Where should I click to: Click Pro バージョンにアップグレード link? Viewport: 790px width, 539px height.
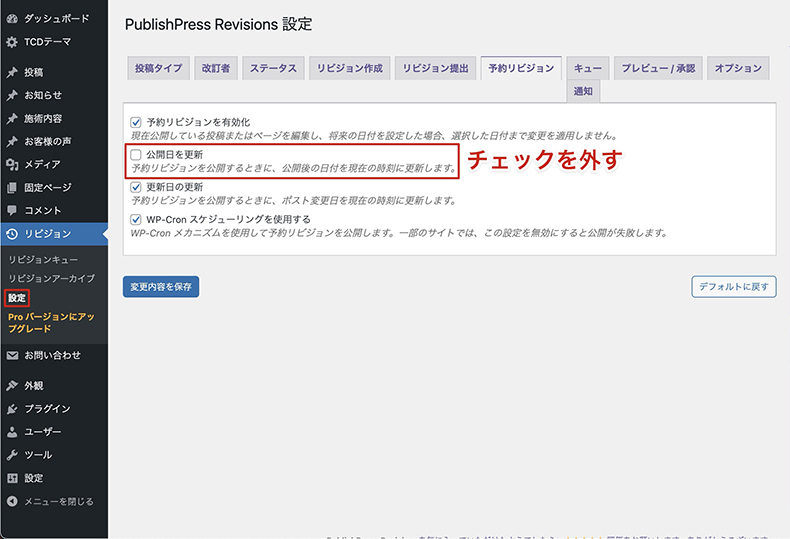pyautogui.click(x=51, y=322)
